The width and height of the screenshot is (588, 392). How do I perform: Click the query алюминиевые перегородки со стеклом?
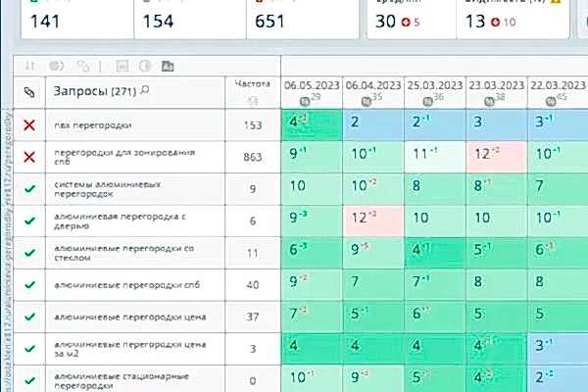pyautogui.click(x=124, y=253)
